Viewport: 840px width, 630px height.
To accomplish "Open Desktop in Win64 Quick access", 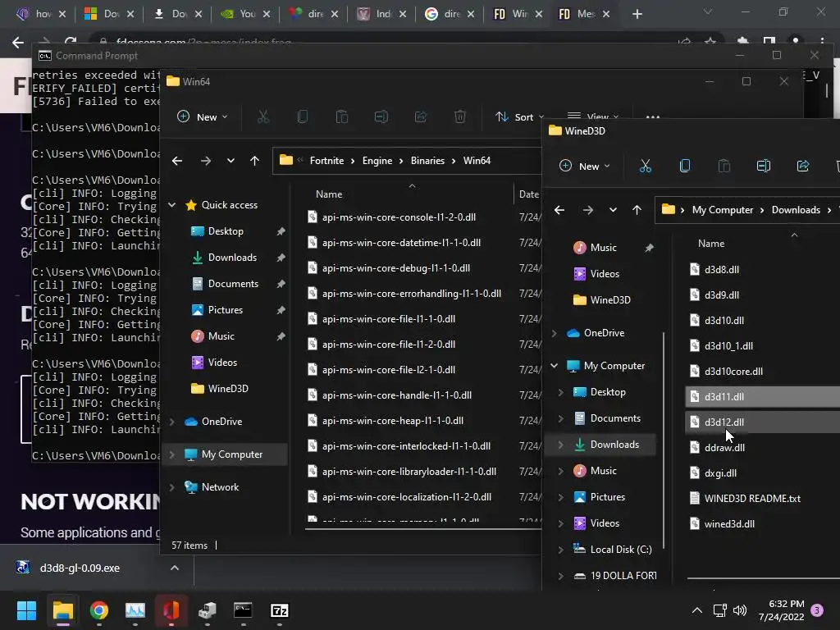I will (225, 231).
